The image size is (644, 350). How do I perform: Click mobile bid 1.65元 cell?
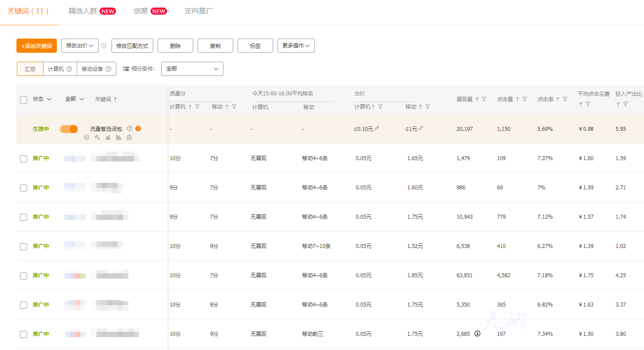point(415,158)
